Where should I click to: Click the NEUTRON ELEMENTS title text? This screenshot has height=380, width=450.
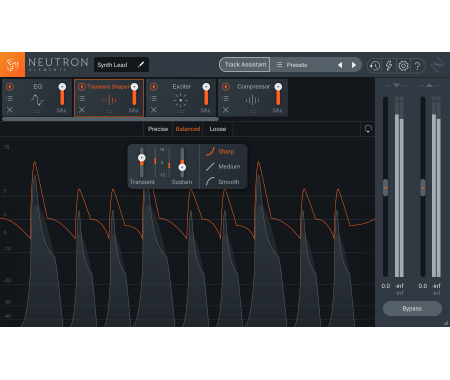click(58, 64)
